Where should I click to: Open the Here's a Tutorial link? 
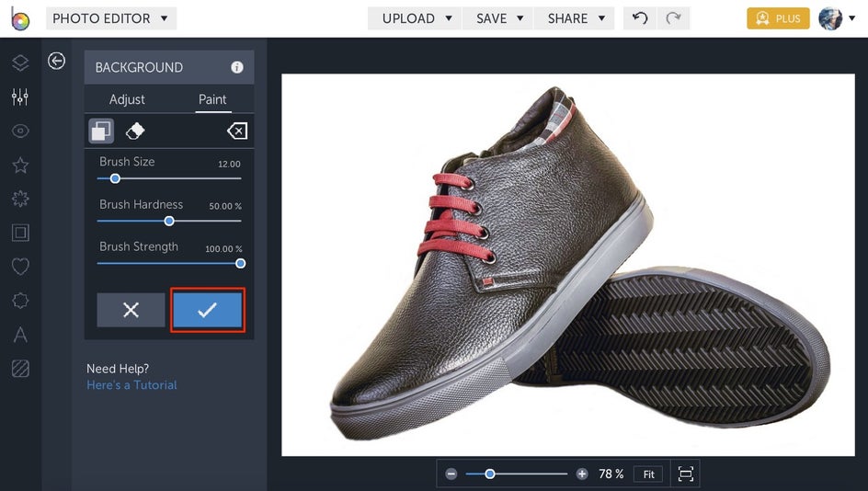[131, 385]
